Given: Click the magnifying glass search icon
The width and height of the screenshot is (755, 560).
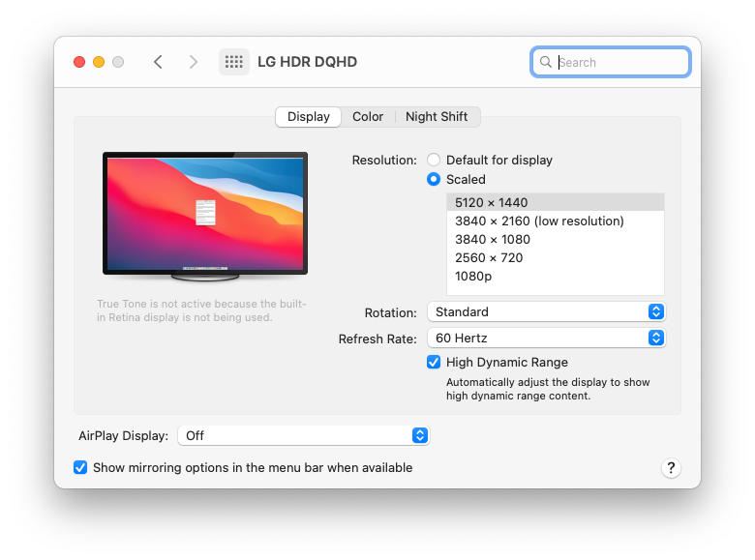Looking at the screenshot, I should [546, 62].
